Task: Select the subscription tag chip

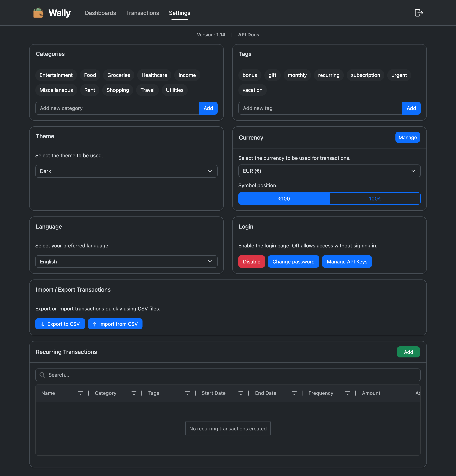Action: click(365, 75)
